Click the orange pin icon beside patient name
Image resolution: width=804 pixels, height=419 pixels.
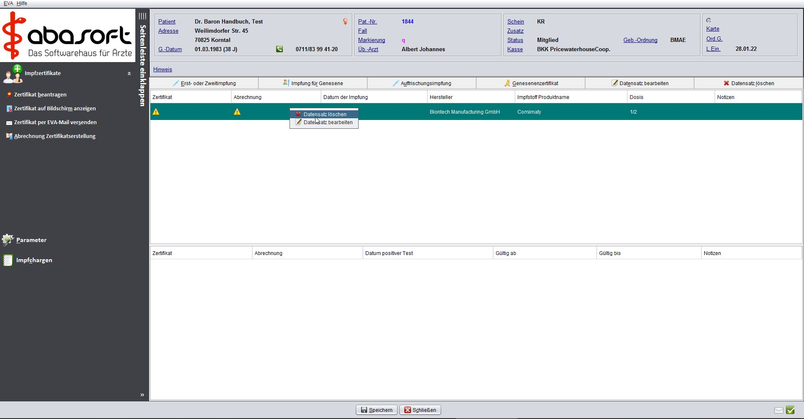[345, 22]
